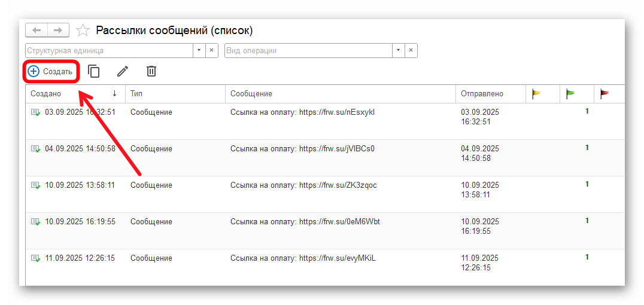The image size is (644, 305).
Task: Go forward with the right arrow
Action: pos(58,30)
